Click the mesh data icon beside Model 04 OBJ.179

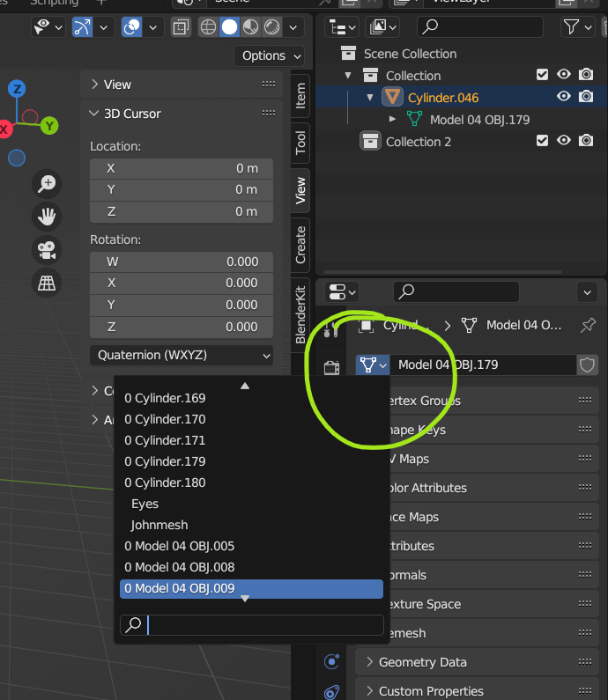pos(414,119)
